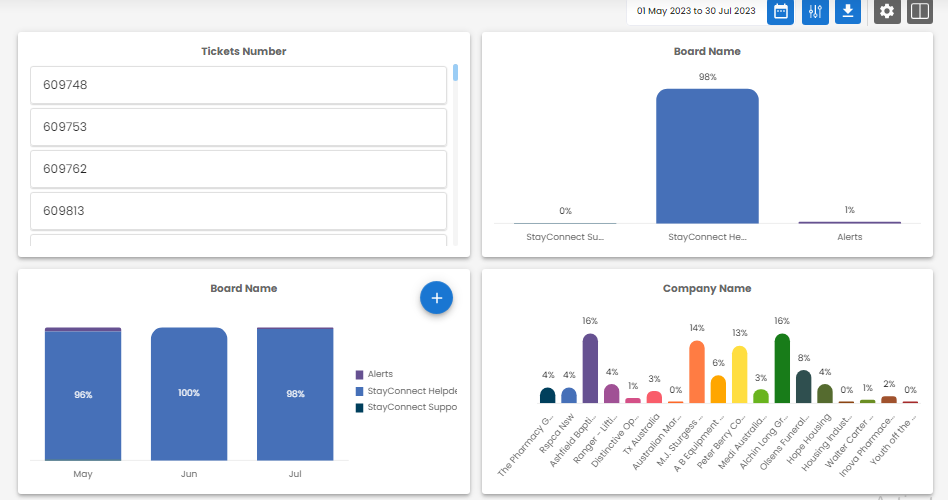Click the Medi Australia 3% light green bar
The image size is (948, 500).
point(761,396)
